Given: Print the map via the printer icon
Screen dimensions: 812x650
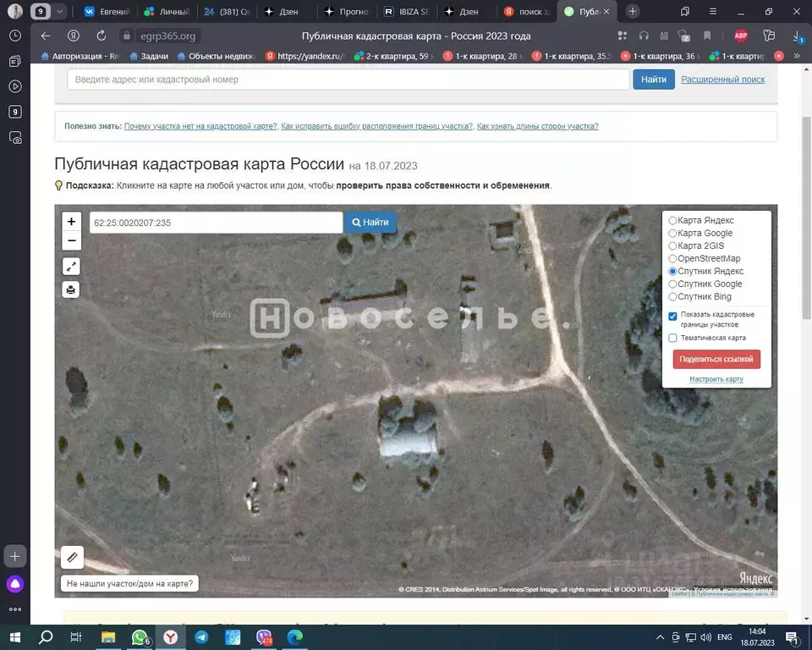Looking at the screenshot, I should (x=71, y=289).
